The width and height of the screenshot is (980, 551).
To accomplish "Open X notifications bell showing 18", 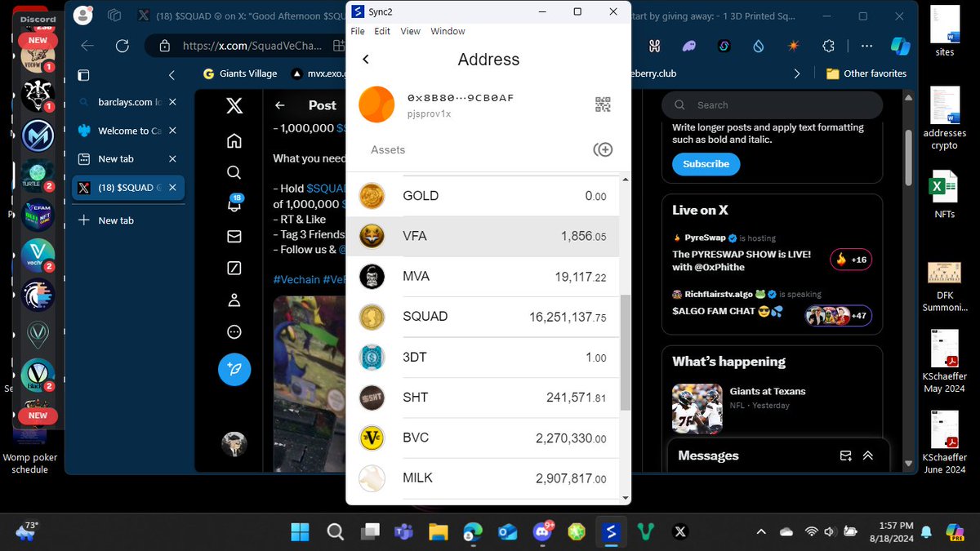I will pyautogui.click(x=234, y=204).
